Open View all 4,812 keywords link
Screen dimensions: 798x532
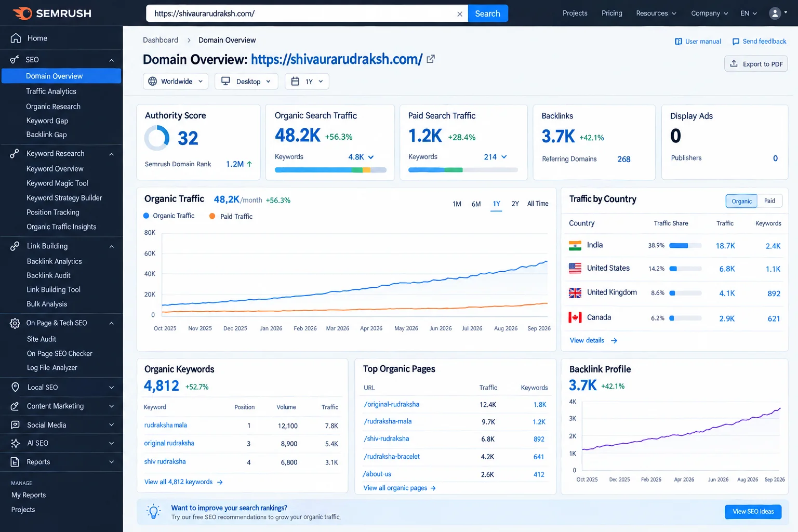[183, 482]
